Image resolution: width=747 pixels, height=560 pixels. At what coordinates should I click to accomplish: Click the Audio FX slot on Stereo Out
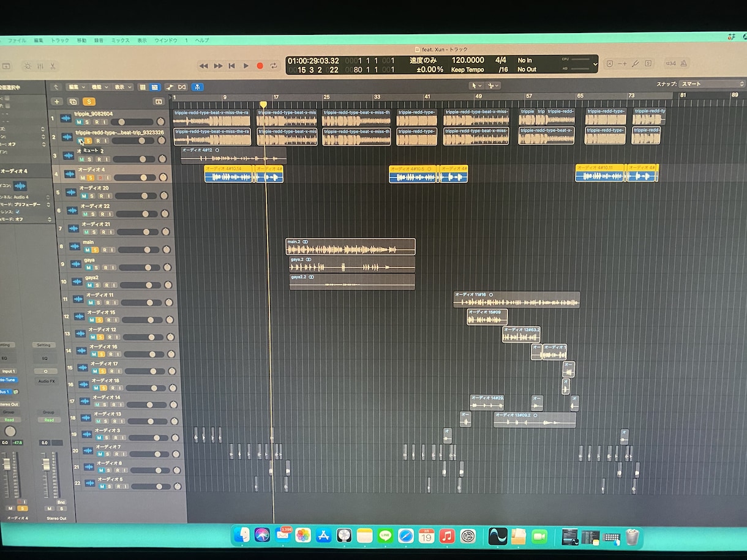click(45, 381)
